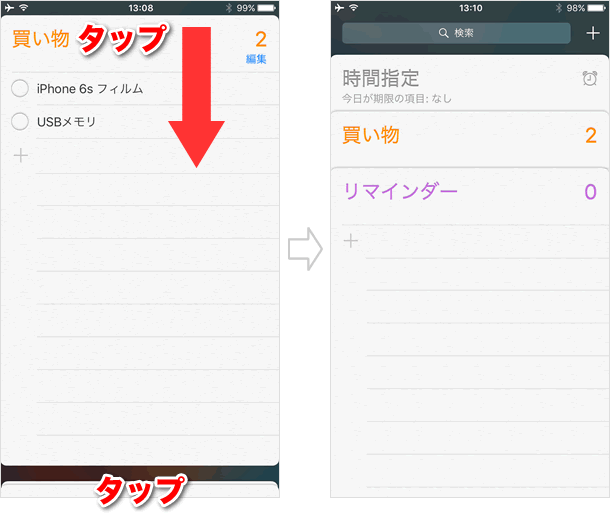Open the 買い物 list in right screen
610x513 pixels.
tap(470, 139)
